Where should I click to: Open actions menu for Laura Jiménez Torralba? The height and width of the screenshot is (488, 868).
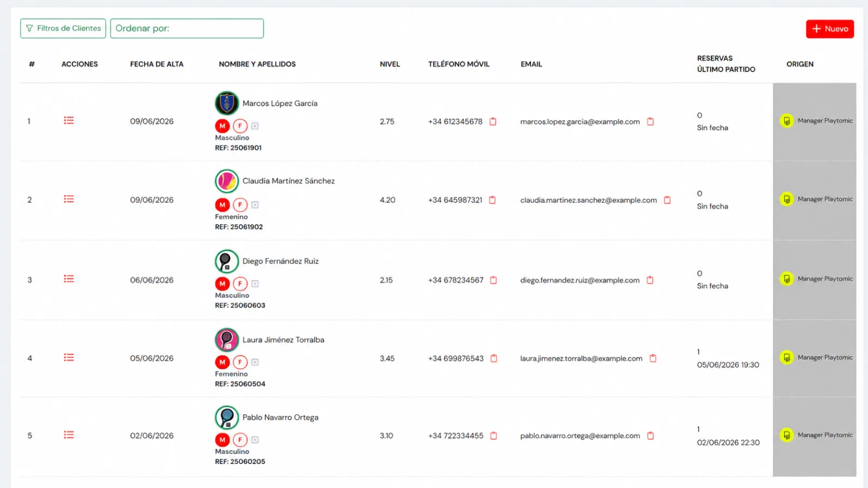tap(69, 357)
